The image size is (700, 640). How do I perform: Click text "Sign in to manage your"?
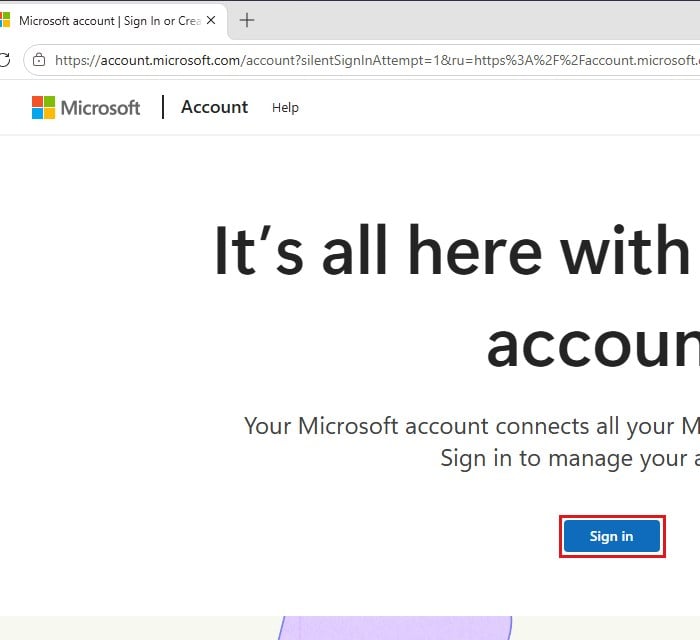click(563, 458)
